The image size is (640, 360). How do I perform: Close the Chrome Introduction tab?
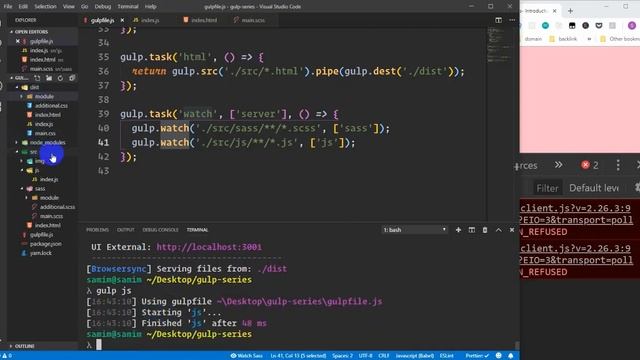pos(554,11)
